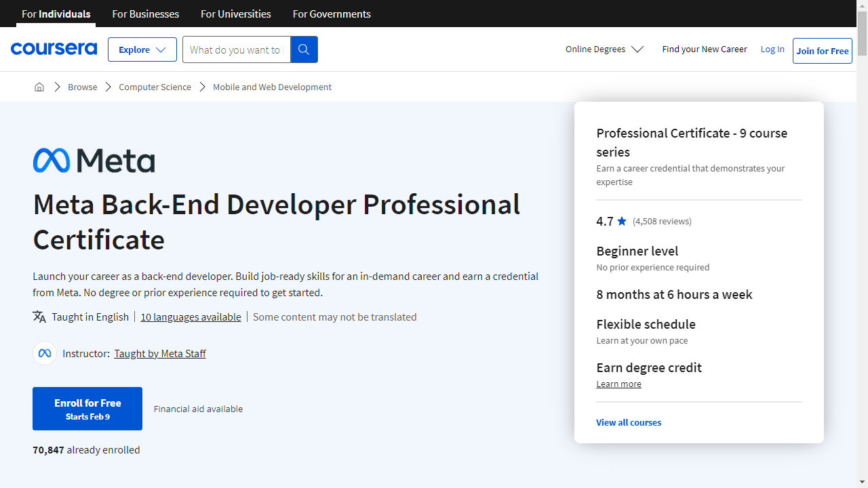
Task: Switch to For Businesses tab
Action: click(x=146, y=14)
